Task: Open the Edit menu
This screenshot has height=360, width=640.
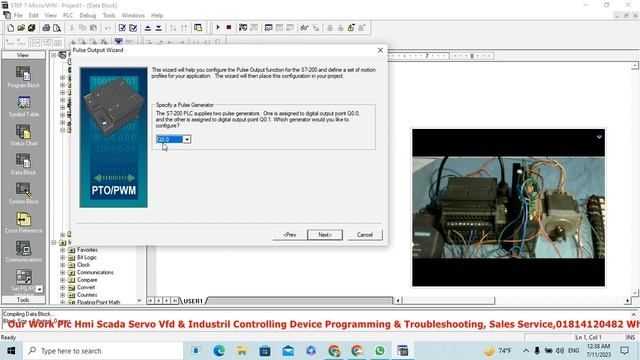Action: pyautogui.click(x=33, y=16)
